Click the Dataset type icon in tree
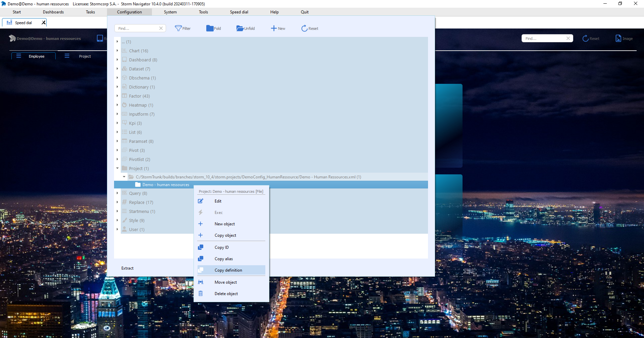 tap(124, 69)
